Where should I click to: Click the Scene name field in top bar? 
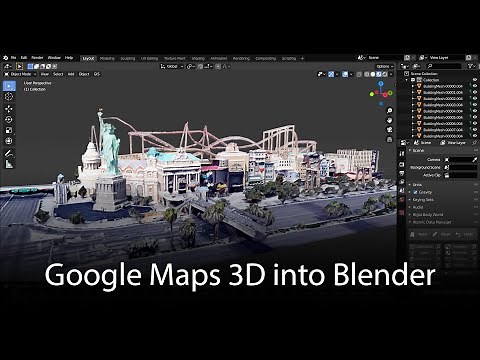(385, 58)
